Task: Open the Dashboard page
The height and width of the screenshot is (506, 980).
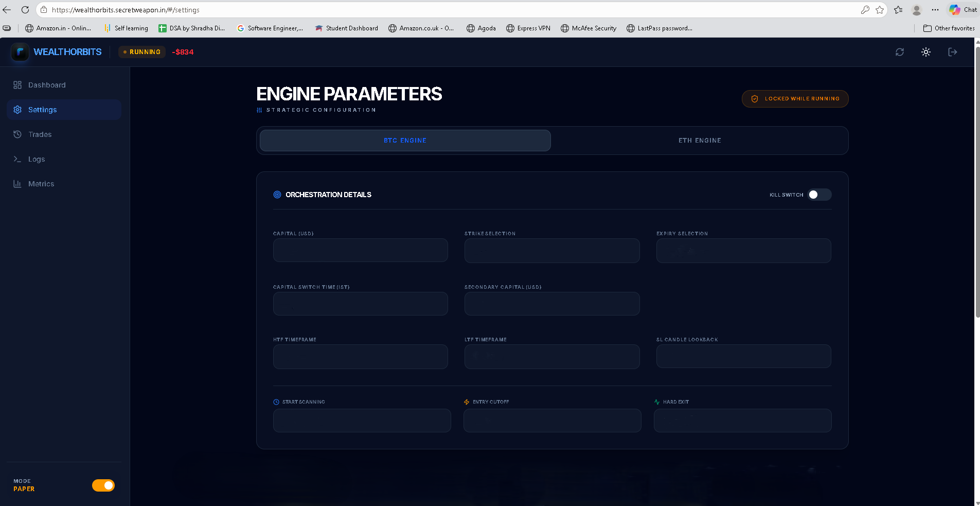Action: point(64,85)
